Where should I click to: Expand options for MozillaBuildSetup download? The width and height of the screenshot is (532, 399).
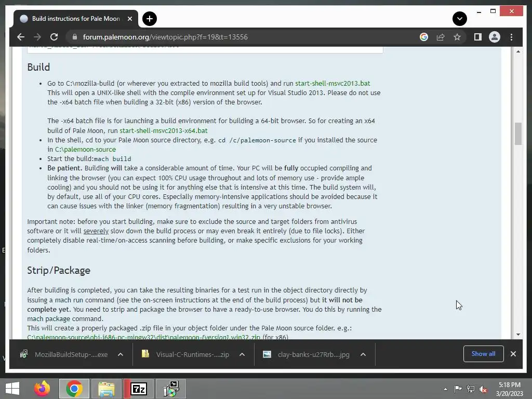point(120,354)
